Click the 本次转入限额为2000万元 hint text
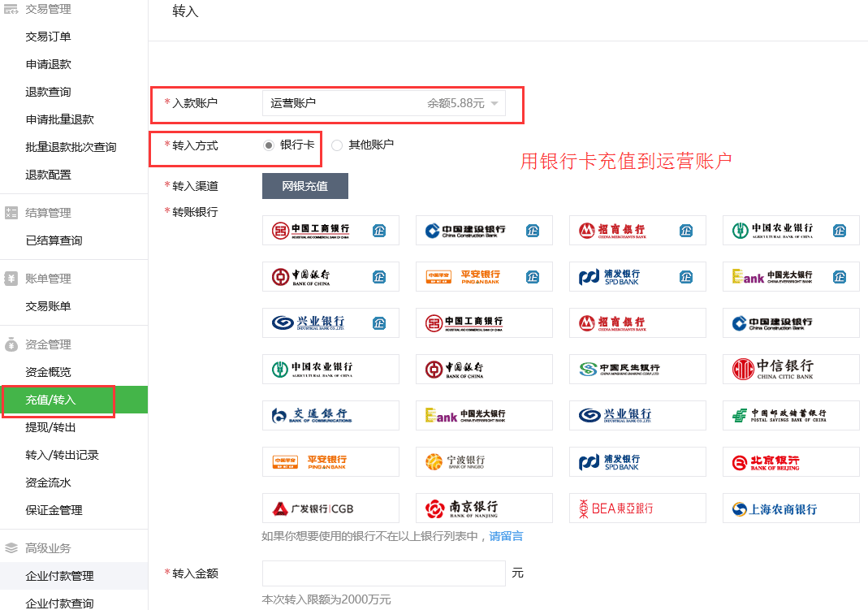 (x=326, y=599)
